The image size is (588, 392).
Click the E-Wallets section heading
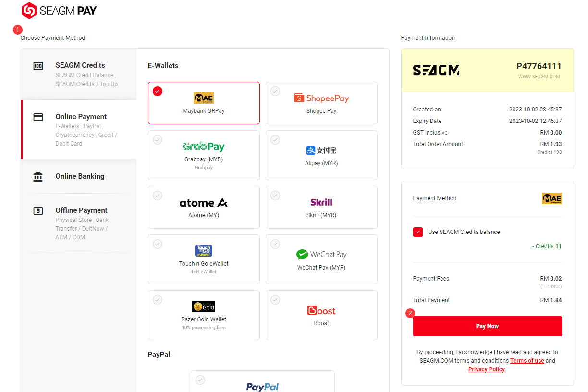(x=163, y=66)
